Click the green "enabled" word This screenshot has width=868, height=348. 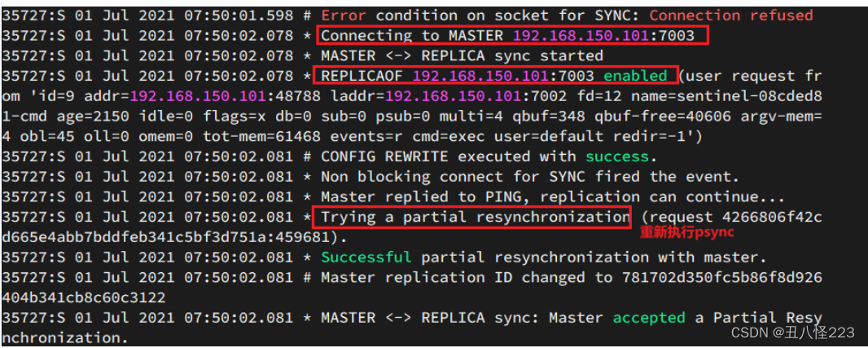point(634,76)
